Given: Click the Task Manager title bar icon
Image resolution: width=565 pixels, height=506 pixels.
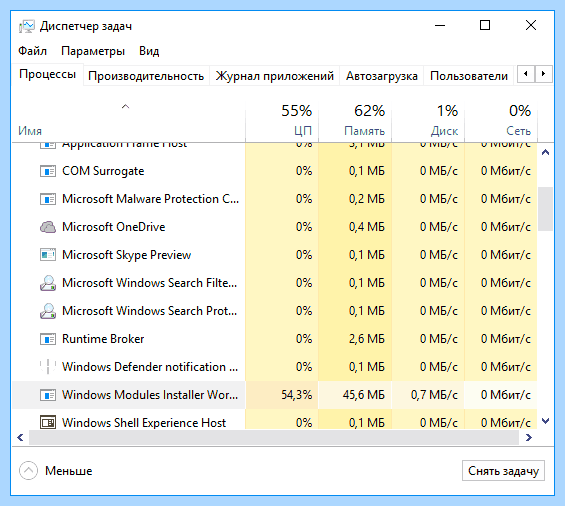Looking at the screenshot, I should pos(27,26).
